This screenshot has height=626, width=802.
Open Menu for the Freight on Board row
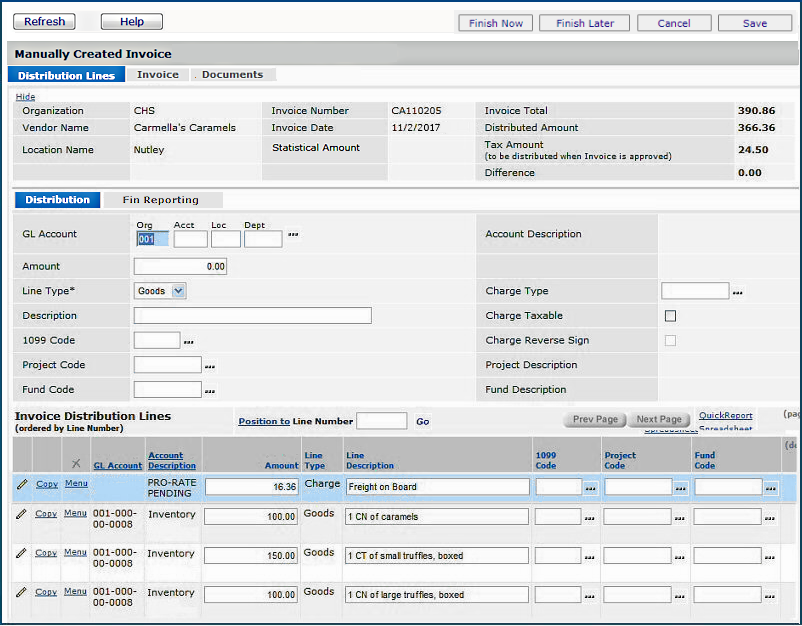76,484
